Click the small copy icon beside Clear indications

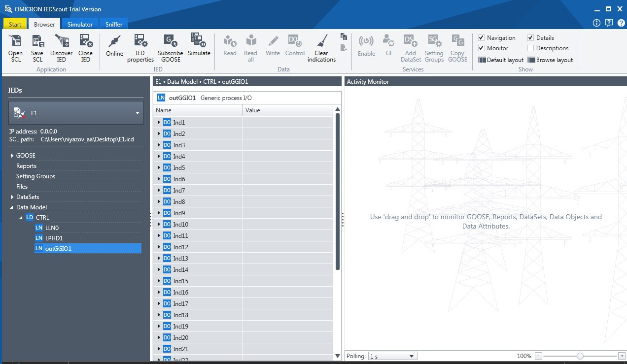(x=344, y=36)
